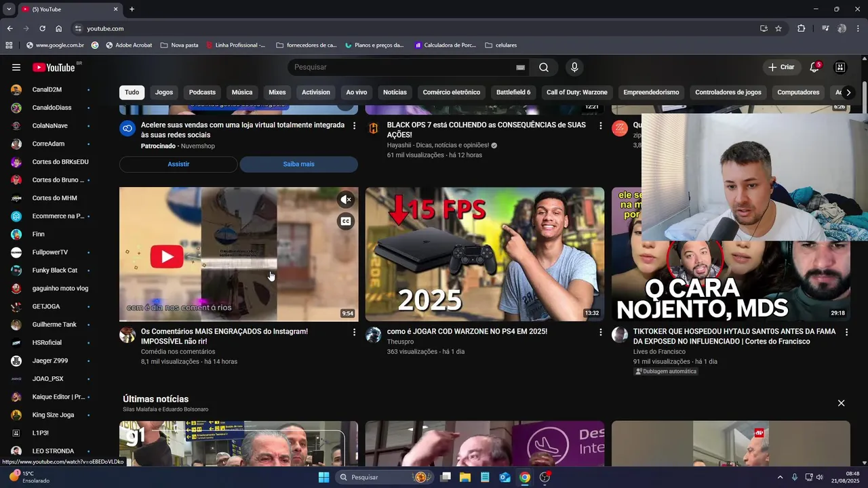Open the 15 FPS PS4 thumbnail
This screenshot has width=868, height=488.
pyautogui.click(x=485, y=254)
